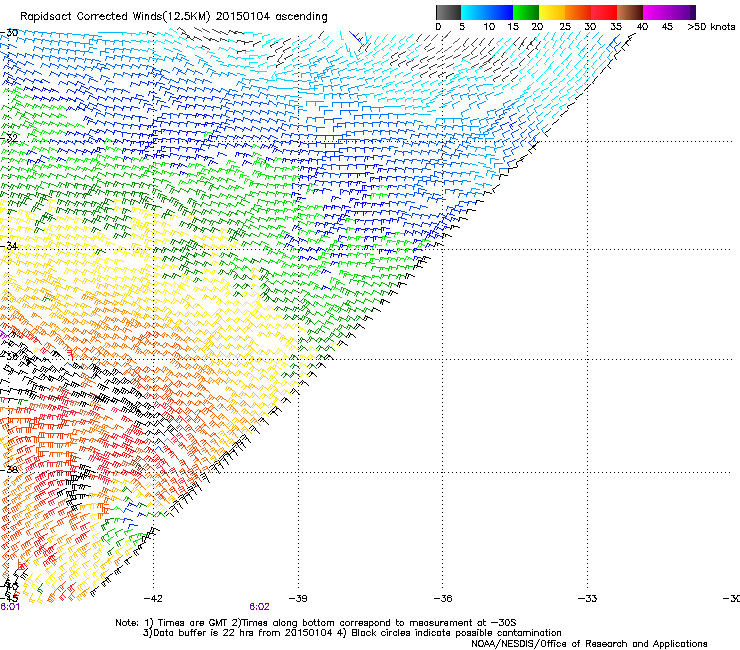740x650 pixels.
Task: Click the -36 longitude axis label
Action: pos(443,599)
